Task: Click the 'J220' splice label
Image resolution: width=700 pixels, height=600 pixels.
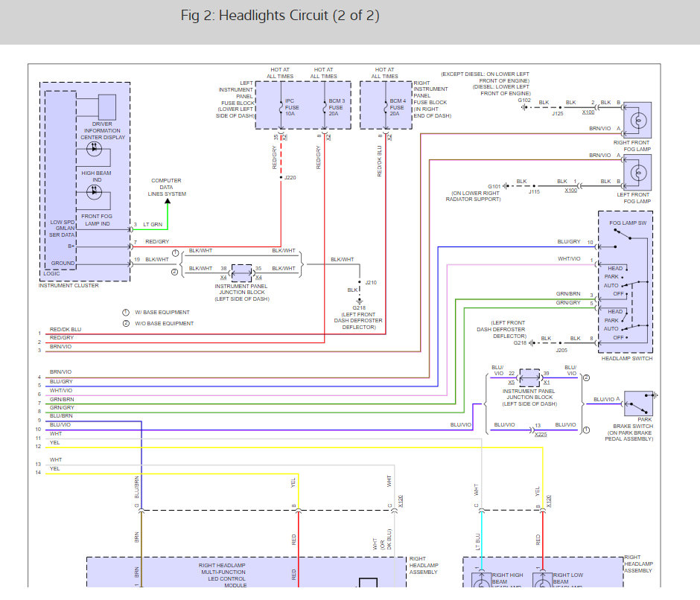Action: pos(290,178)
